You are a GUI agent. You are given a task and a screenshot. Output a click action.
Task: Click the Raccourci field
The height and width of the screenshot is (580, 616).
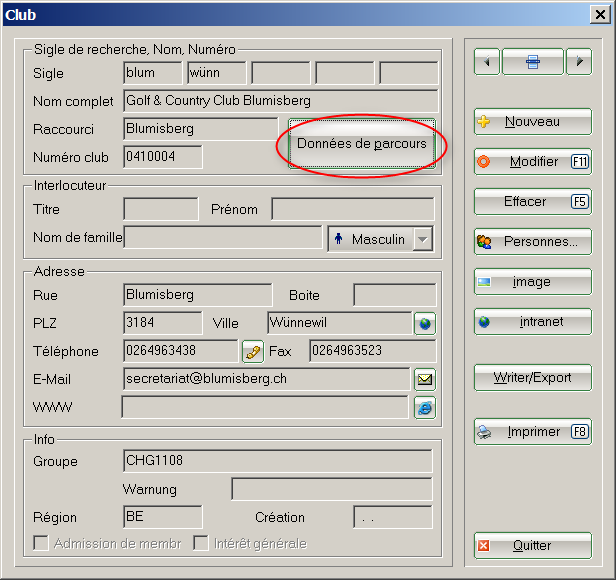(x=201, y=129)
